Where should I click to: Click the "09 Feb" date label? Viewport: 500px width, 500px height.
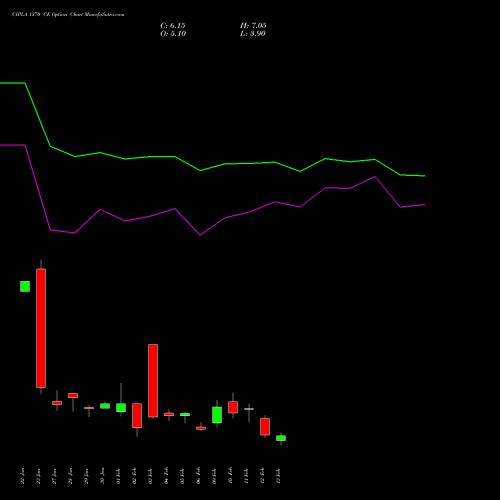click(214, 476)
